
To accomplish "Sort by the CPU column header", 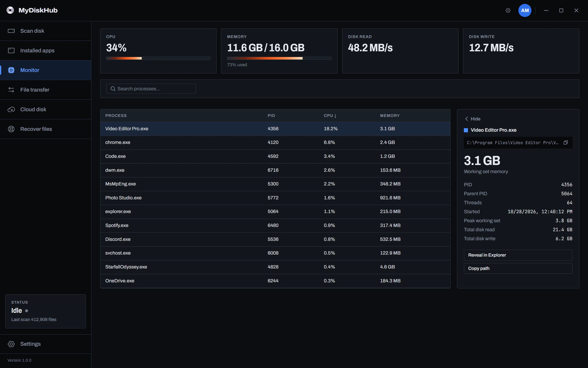I will (330, 116).
